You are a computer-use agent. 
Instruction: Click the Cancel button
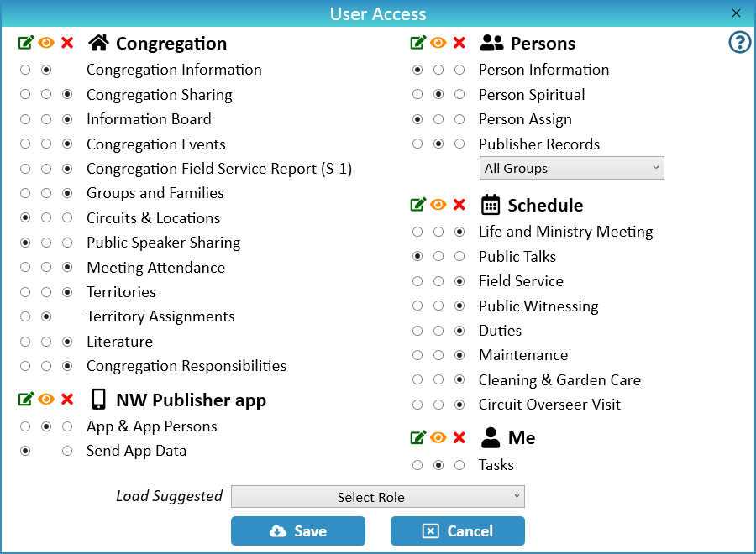(x=458, y=530)
